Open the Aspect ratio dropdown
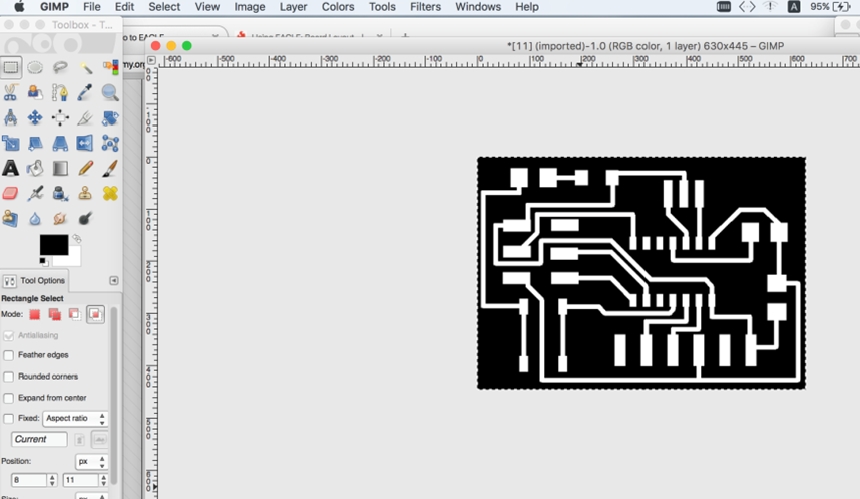The image size is (860, 499). tap(75, 418)
